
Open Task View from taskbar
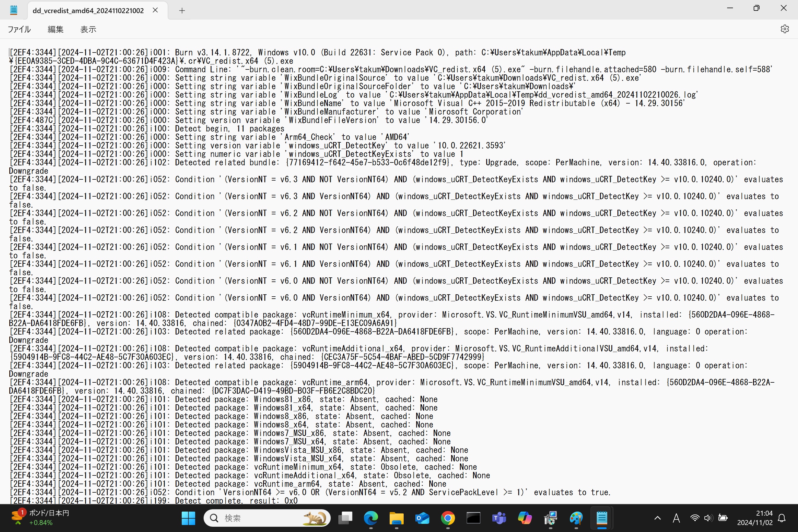coord(345,518)
